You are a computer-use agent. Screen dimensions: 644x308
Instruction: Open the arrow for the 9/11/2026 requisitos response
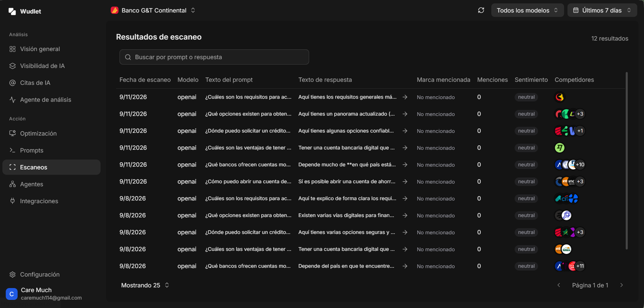click(x=405, y=97)
